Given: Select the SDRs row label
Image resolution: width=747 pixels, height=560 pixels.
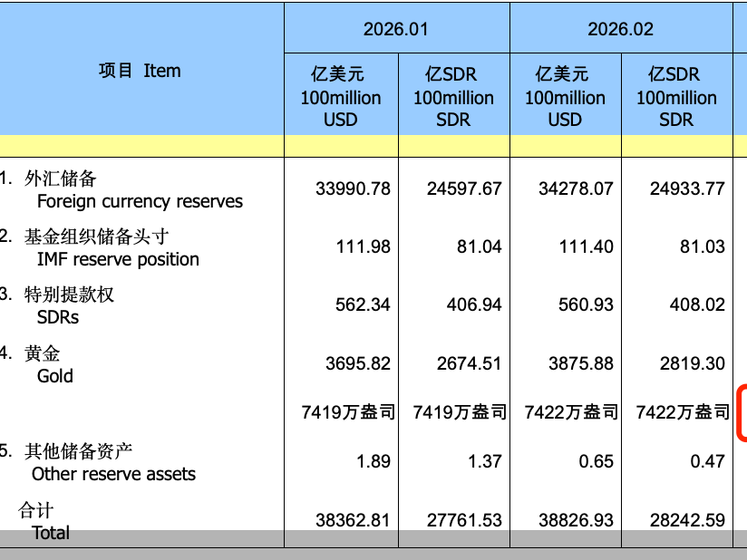Looking at the screenshot, I should coord(58,317).
